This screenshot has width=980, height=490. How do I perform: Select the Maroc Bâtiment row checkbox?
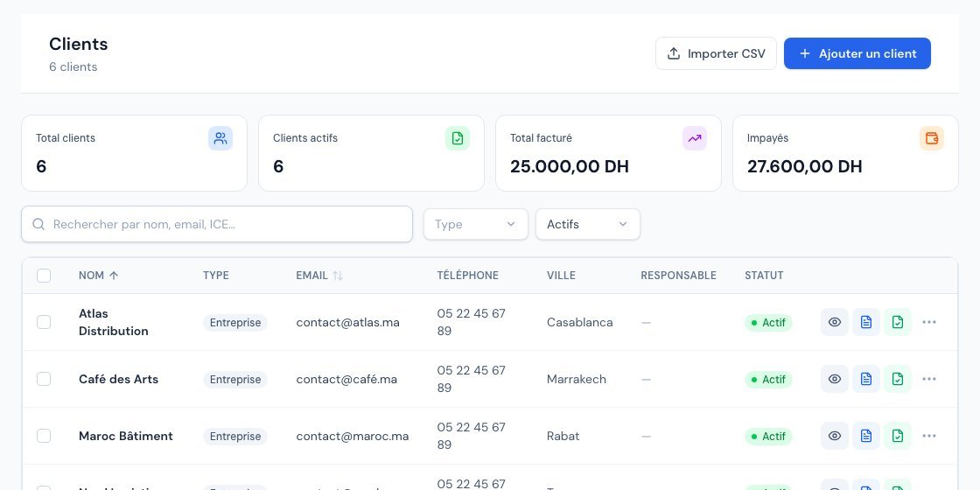tap(44, 436)
